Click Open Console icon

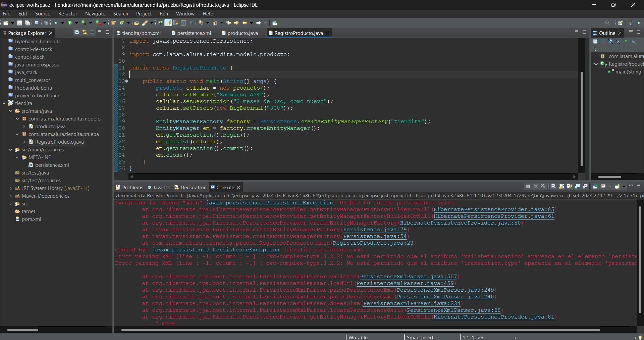point(617,186)
